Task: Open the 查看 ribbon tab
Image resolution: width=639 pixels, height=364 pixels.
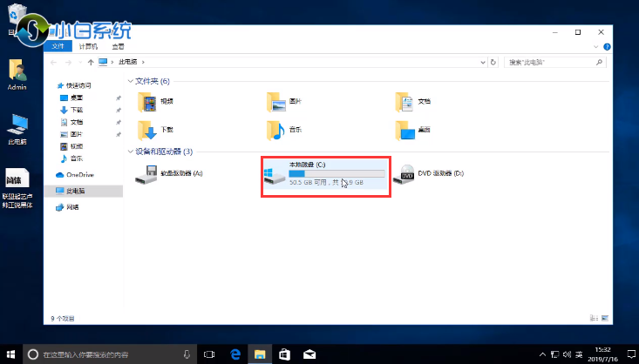Action: click(x=118, y=46)
